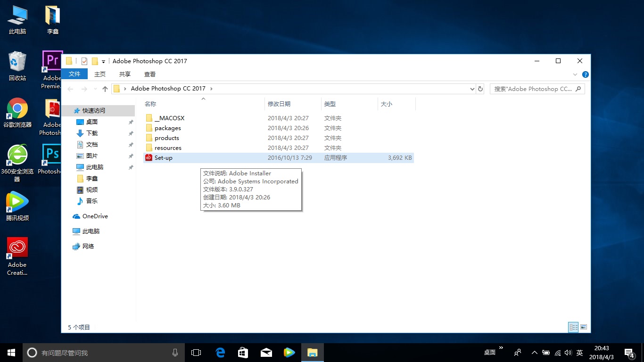Click the Windows Start button
The image size is (644, 362).
pos(11,352)
